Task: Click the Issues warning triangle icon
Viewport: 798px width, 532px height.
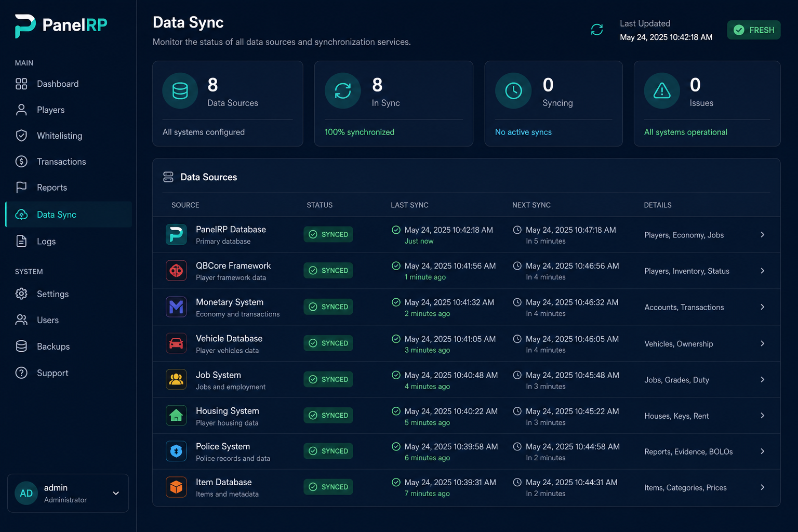Action: click(662, 90)
